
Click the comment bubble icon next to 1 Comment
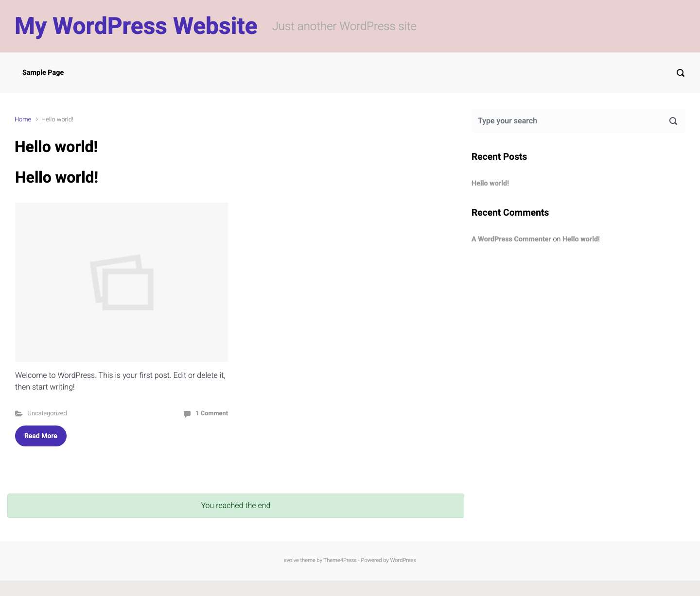pyautogui.click(x=187, y=413)
